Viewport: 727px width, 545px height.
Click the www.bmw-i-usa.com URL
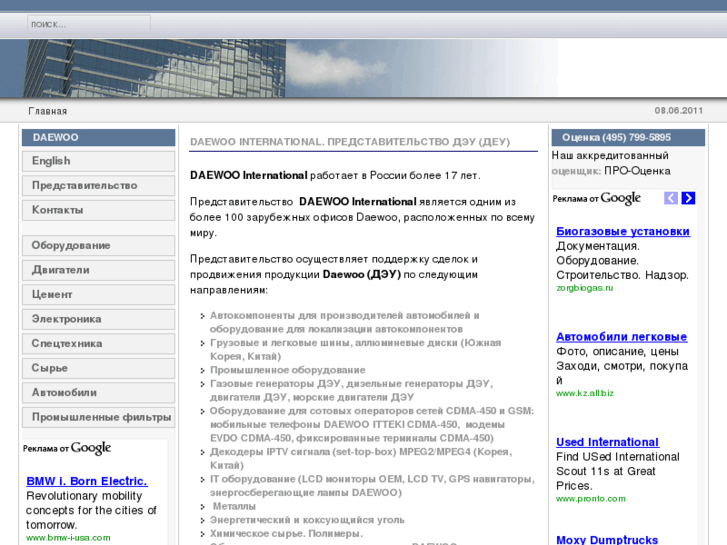coord(68,538)
